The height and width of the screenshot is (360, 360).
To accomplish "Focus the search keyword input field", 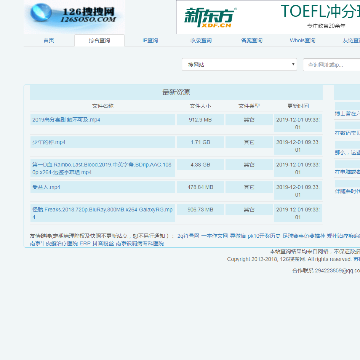I will click(332, 65).
